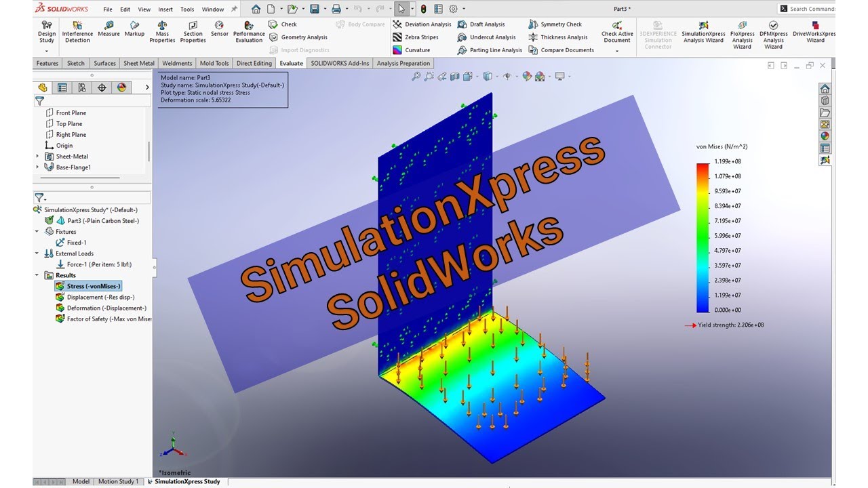This screenshot has height=488, width=868.
Task: Select Force-1 external load item
Action: pos(93,264)
